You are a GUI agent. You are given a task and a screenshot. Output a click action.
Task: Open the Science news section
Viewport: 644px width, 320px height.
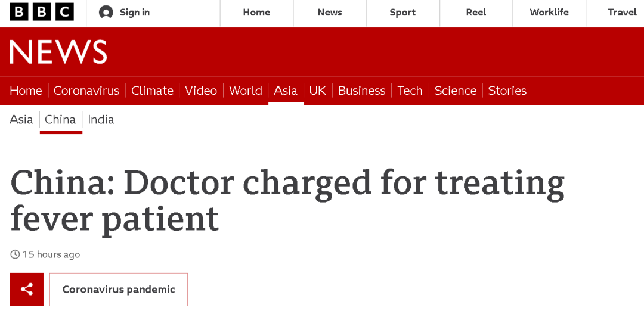[456, 91]
